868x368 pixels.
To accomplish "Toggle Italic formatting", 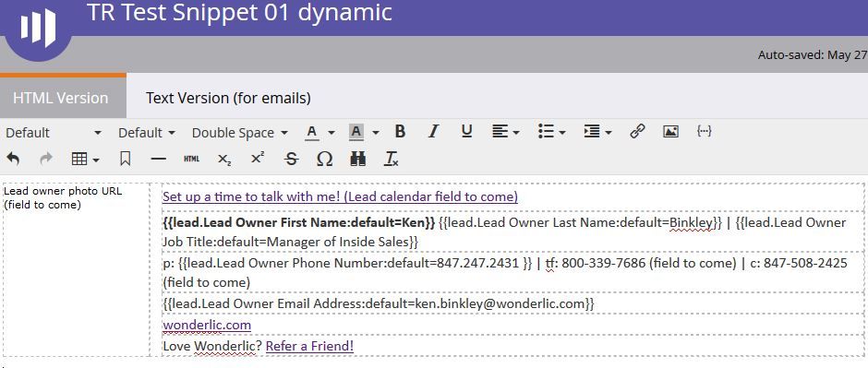I will pos(433,132).
